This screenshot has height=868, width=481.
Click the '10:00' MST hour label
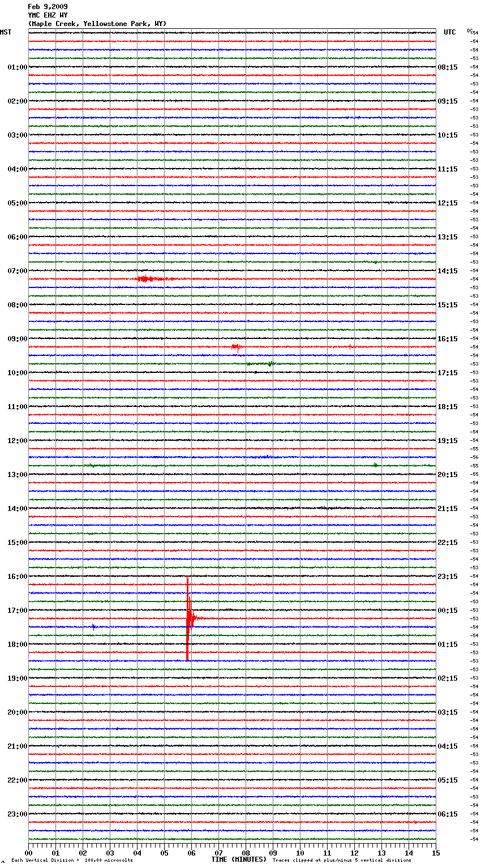tap(17, 373)
